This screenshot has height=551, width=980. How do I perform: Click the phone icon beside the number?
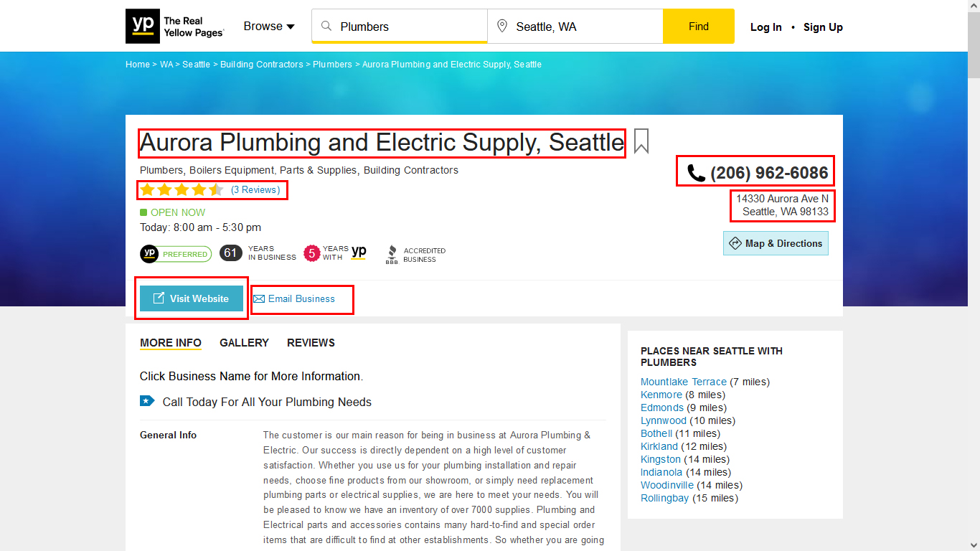tap(696, 173)
